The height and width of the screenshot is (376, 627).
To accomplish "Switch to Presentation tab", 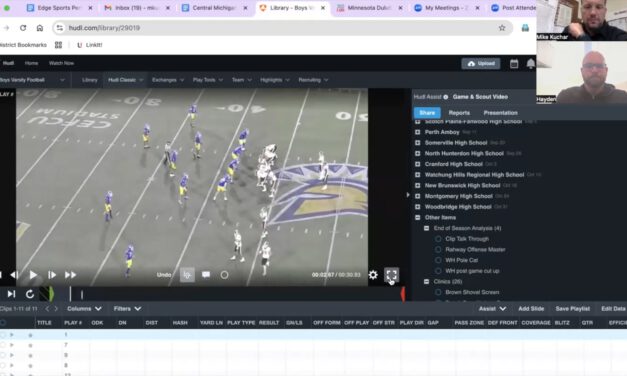I will pos(500,113).
